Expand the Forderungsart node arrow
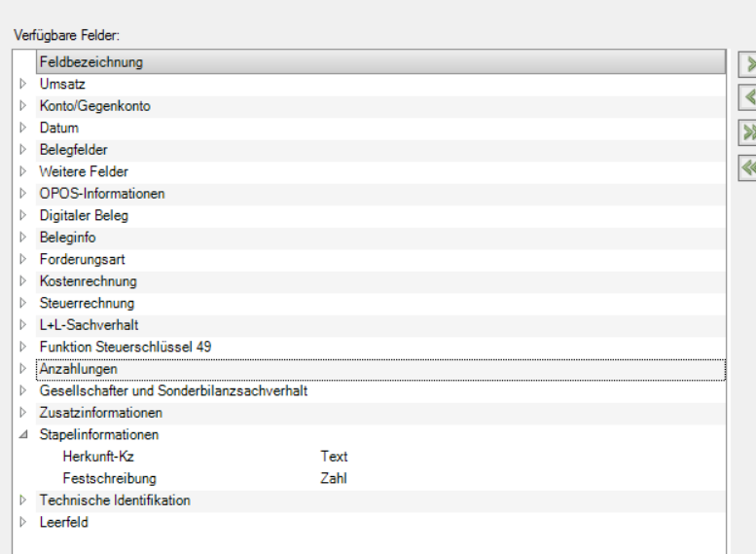 tap(22, 259)
